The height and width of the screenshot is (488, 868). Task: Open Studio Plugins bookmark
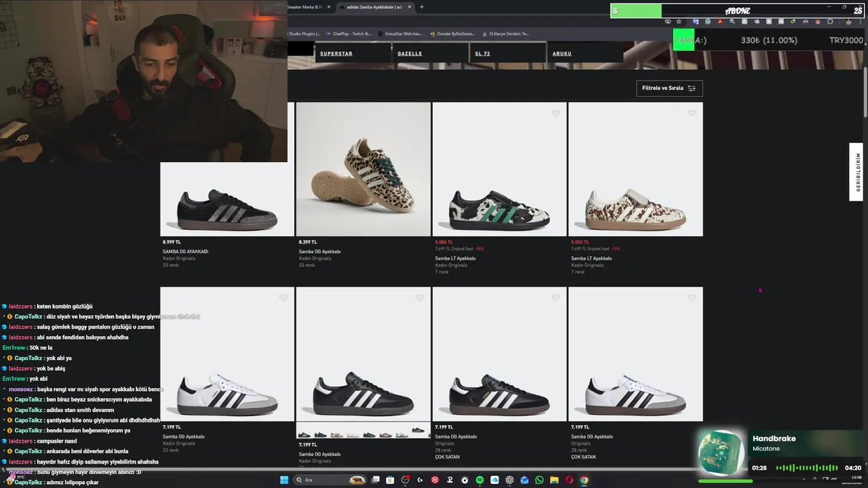coord(304,33)
